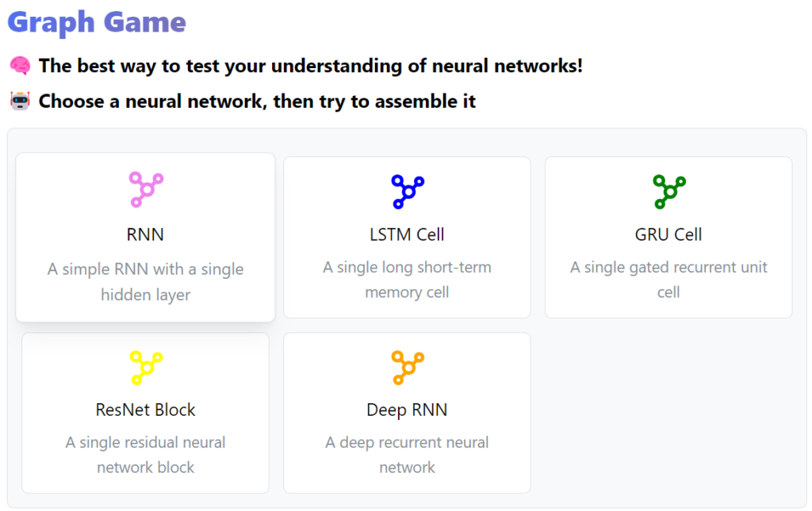Click the yellow ResNet Block graph icon
812x511 pixels.
tap(146, 368)
